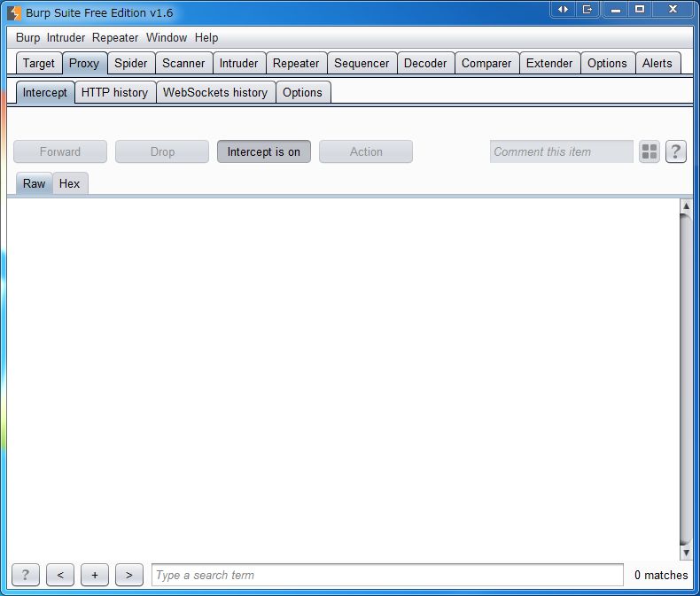Click the Forward button
This screenshot has width=700, height=596.
point(60,151)
